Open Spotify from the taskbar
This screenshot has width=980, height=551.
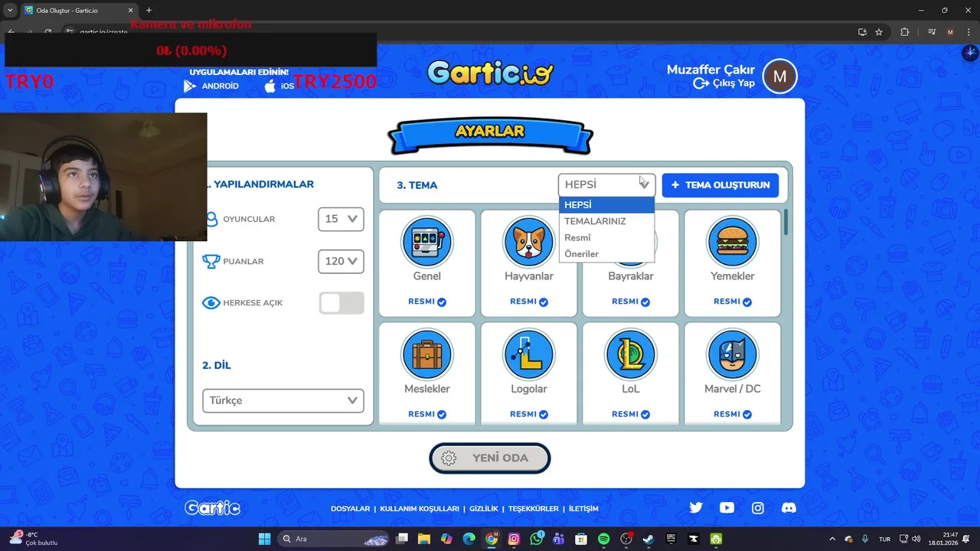tap(603, 539)
